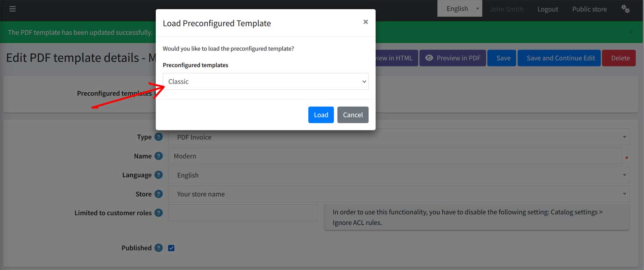Open the Public store link
The height and width of the screenshot is (270, 644).
tap(589, 9)
